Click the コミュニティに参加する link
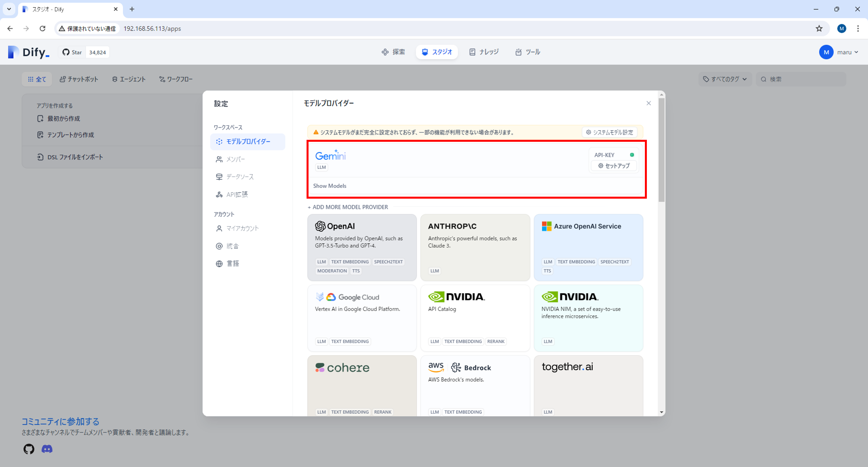This screenshot has height=467, width=868. coord(60,421)
